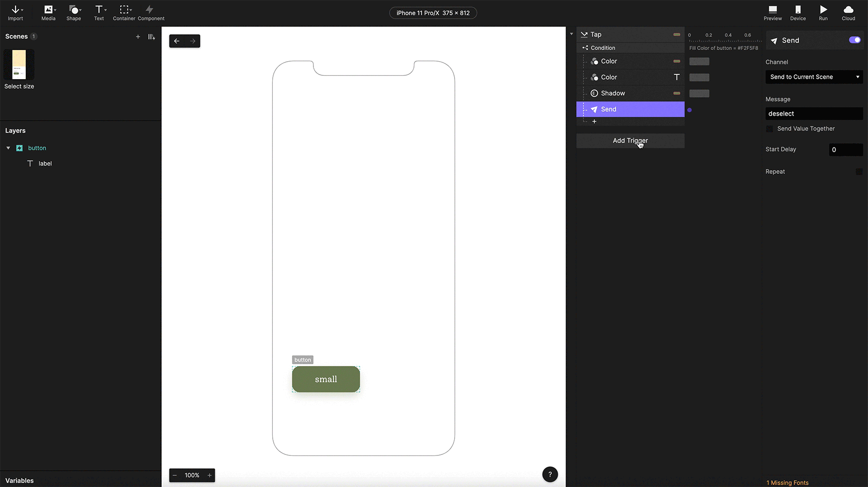This screenshot has width=868, height=487.
Task: Select the Send response row
Action: tap(630, 109)
